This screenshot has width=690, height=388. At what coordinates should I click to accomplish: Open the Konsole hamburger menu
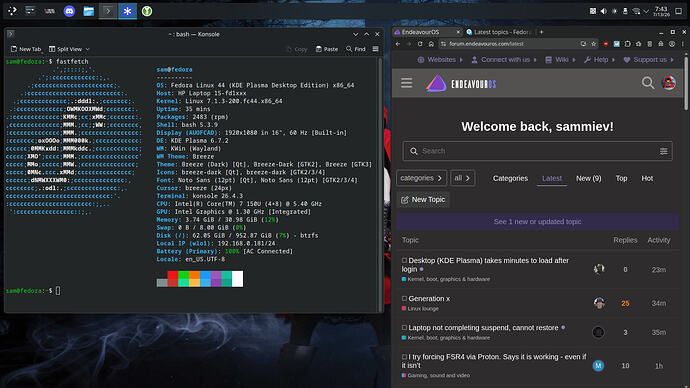coord(375,49)
